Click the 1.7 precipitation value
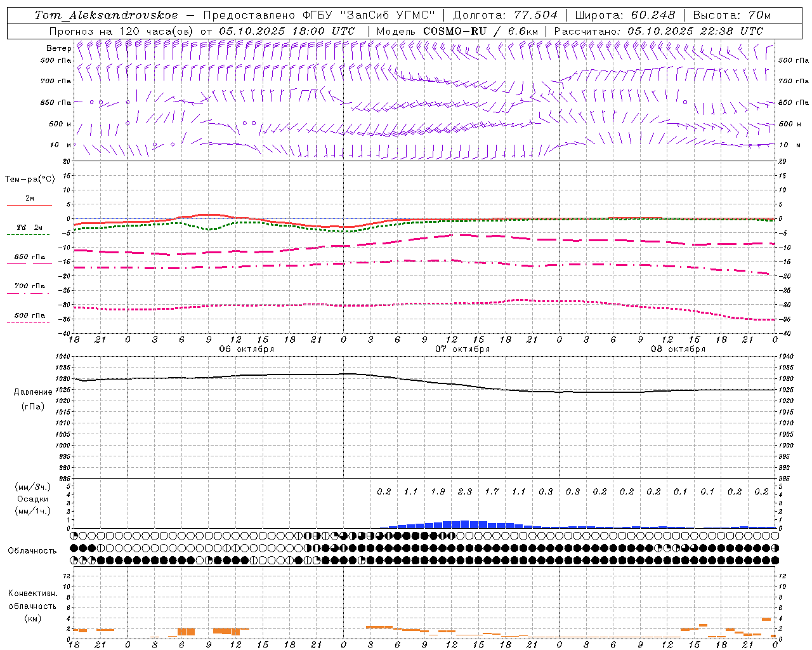 tap(492, 491)
